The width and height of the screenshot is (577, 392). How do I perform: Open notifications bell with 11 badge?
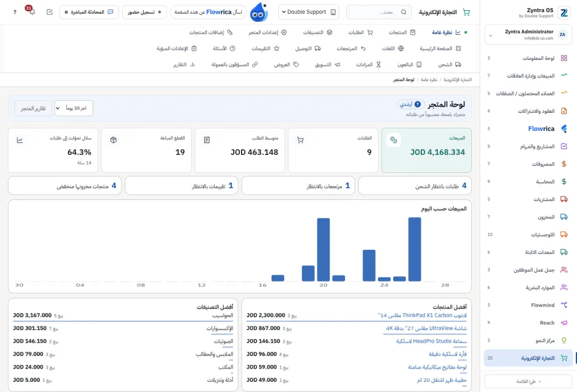point(32,11)
